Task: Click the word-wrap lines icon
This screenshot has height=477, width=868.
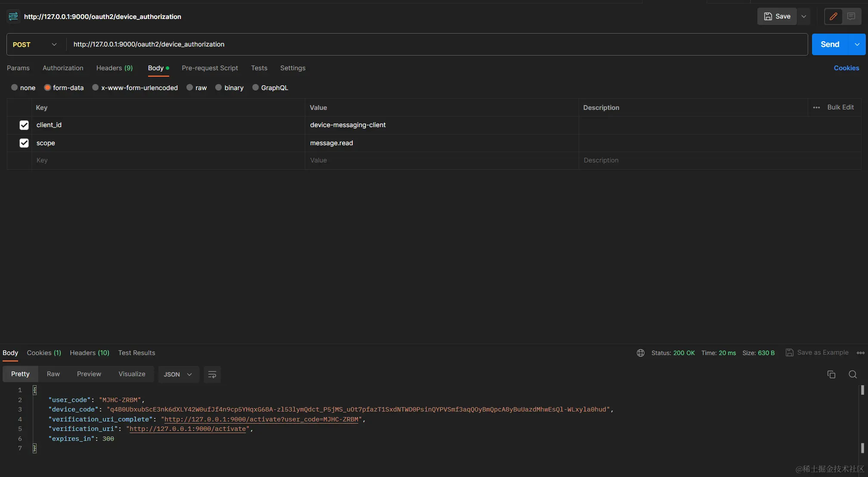Action: 212,374
